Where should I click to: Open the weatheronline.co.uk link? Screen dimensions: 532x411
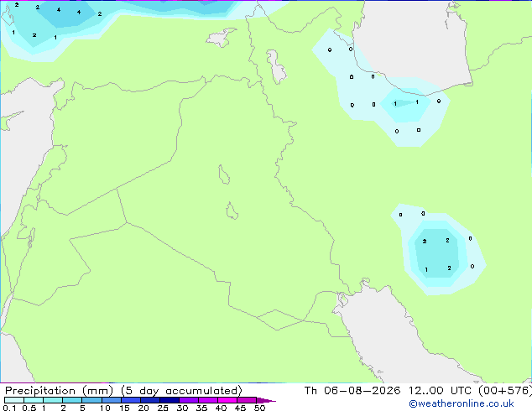tap(462, 403)
